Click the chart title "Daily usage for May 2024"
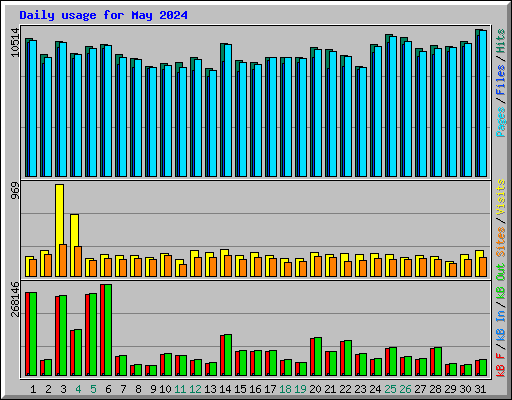The image size is (512, 400). coord(103,15)
